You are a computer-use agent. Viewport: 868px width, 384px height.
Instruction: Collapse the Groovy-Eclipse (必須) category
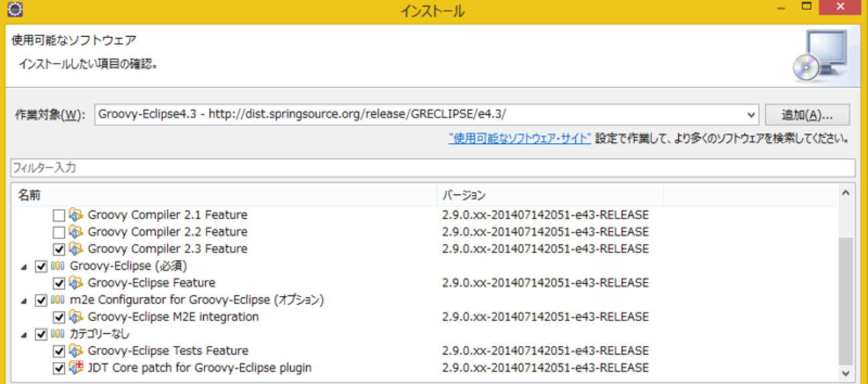click(24, 266)
